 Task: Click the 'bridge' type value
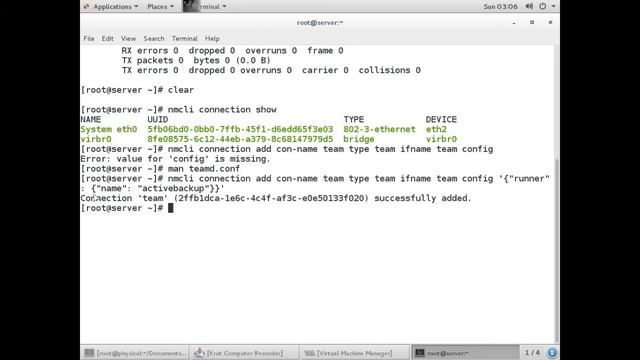pyautogui.click(x=359, y=139)
